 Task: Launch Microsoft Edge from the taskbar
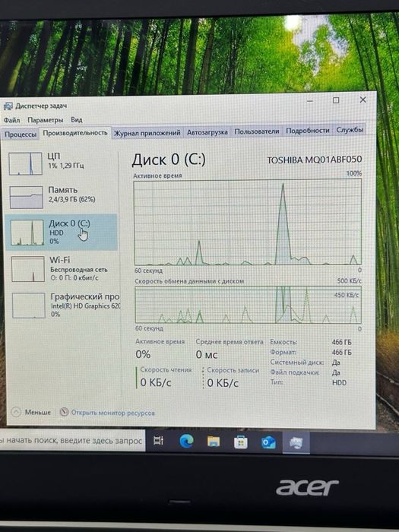click(186, 441)
